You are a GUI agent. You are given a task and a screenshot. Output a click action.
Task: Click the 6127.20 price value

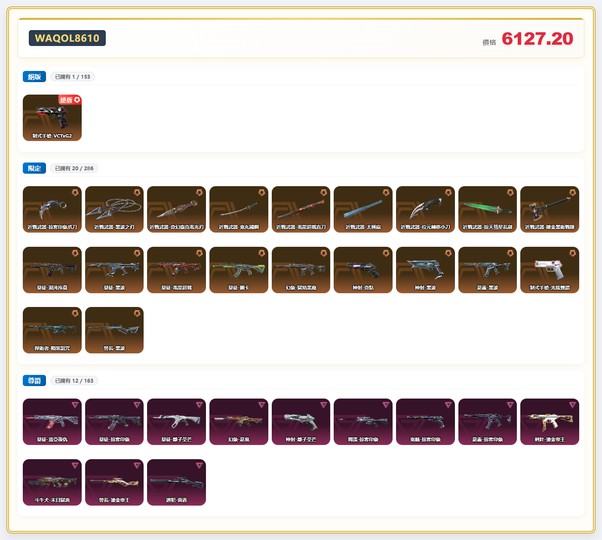click(x=537, y=39)
